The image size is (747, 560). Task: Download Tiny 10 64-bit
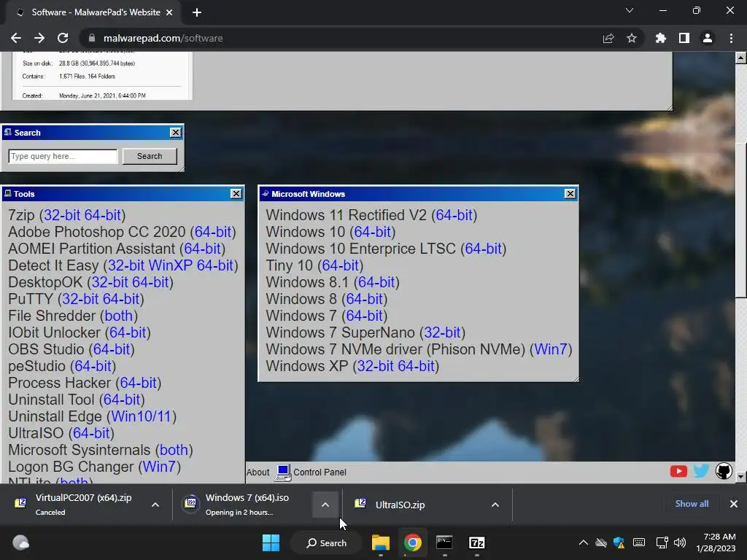[340, 265]
